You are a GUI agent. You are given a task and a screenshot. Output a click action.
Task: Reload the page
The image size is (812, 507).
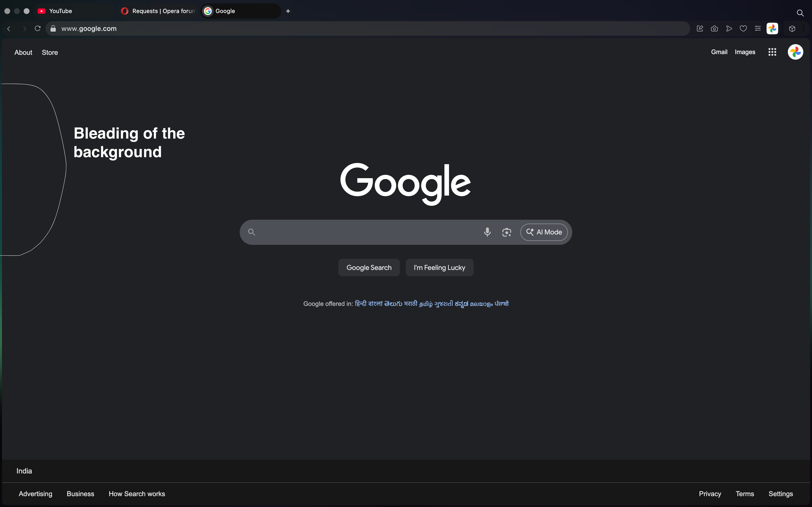click(x=38, y=28)
